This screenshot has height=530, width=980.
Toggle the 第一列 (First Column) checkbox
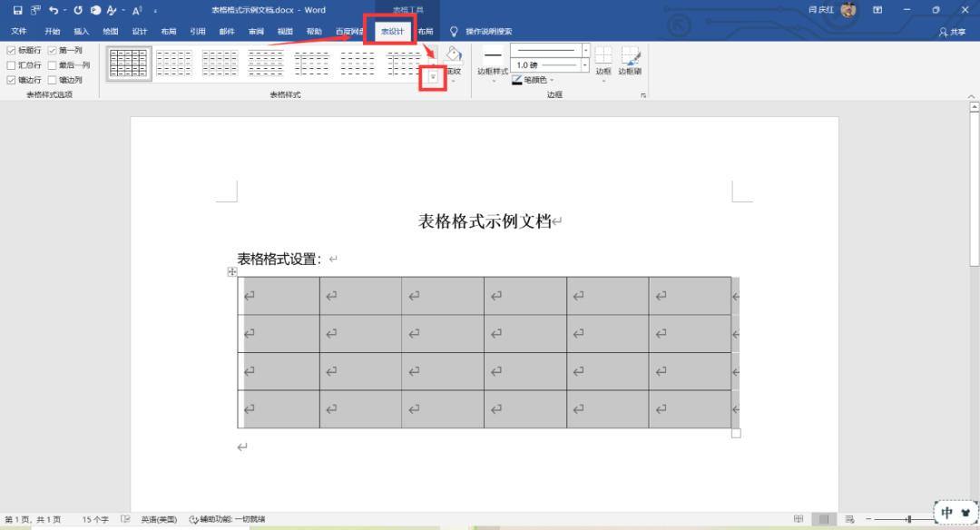pyautogui.click(x=53, y=50)
